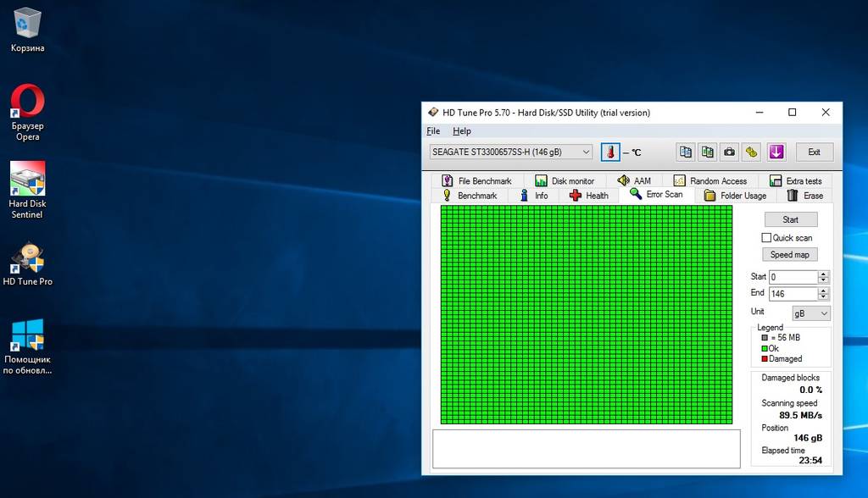Click the thermometer temperature icon
The image size is (868, 498).
click(x=610, y=152)
